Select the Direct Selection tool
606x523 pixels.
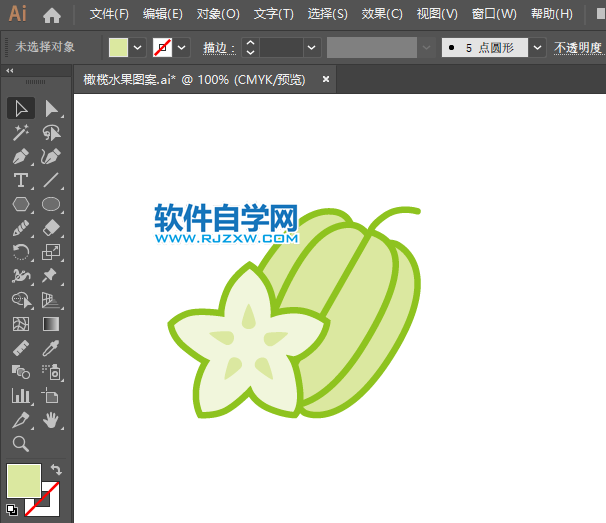(x=51, y=108)
